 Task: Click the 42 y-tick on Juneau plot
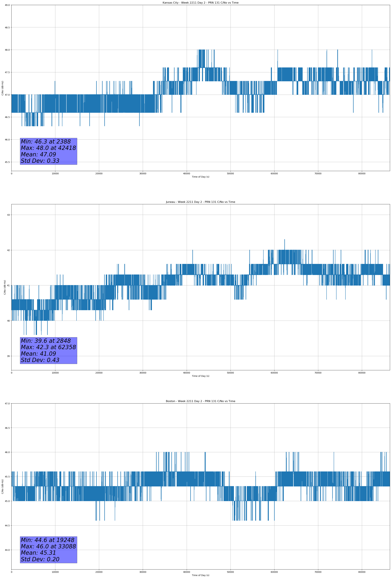tap(8, 250)
